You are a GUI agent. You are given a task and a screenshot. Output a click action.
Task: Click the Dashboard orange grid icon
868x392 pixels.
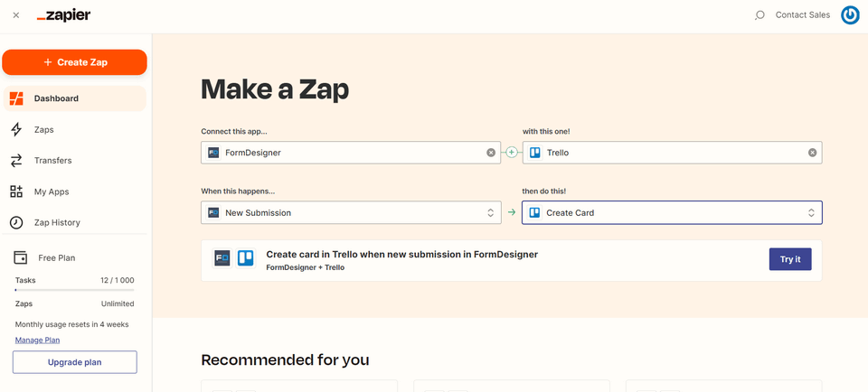(x=16, y=98)
